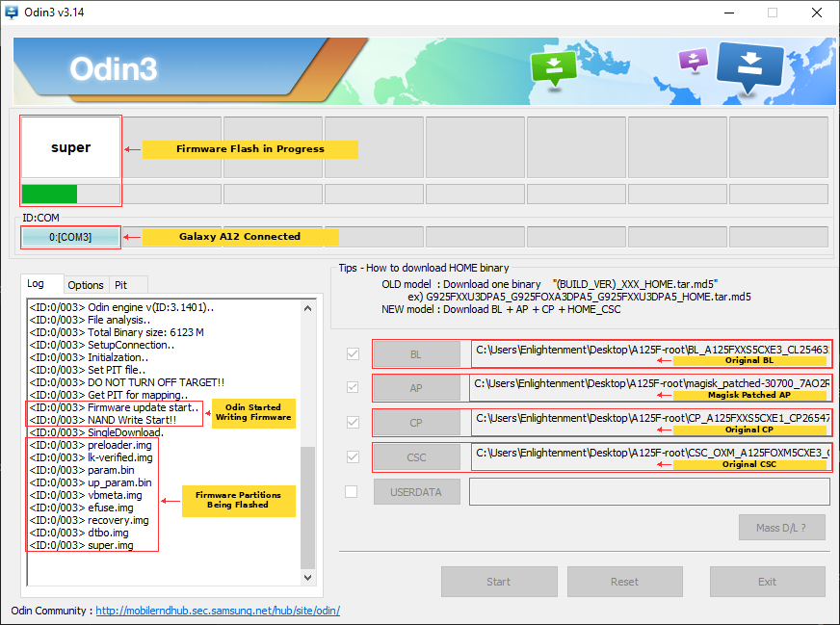This screenshot has width=840, height=625.
Task: Select the "NAND Write Start!!" log line
Action: point(103,420)
